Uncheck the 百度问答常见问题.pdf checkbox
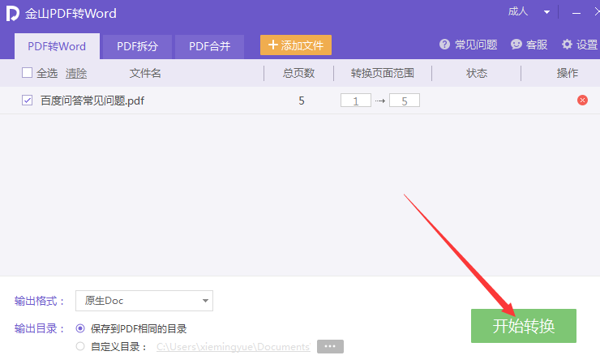Viewport: 600px width, 364px height. (x=27, y=101)
